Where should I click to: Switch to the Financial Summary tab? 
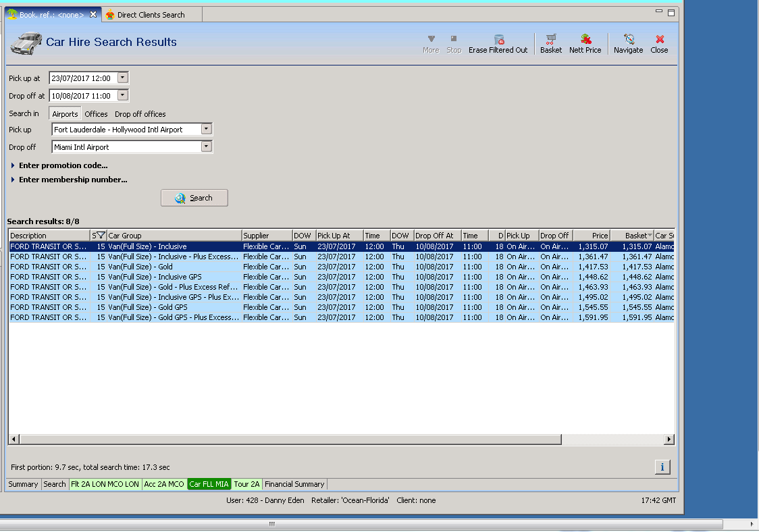(x=294, y=484)
